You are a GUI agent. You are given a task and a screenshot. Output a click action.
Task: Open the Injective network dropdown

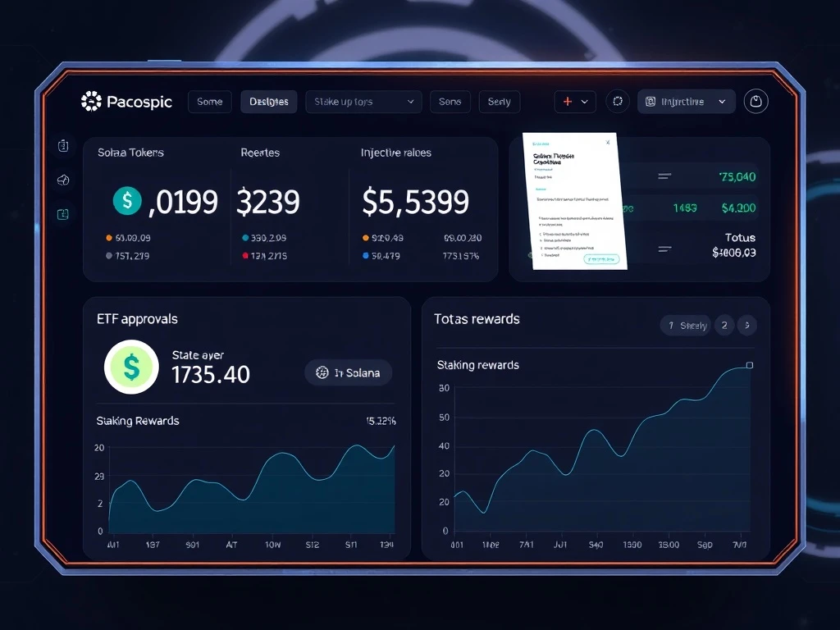pyautogui.click(x=687, y=102)
